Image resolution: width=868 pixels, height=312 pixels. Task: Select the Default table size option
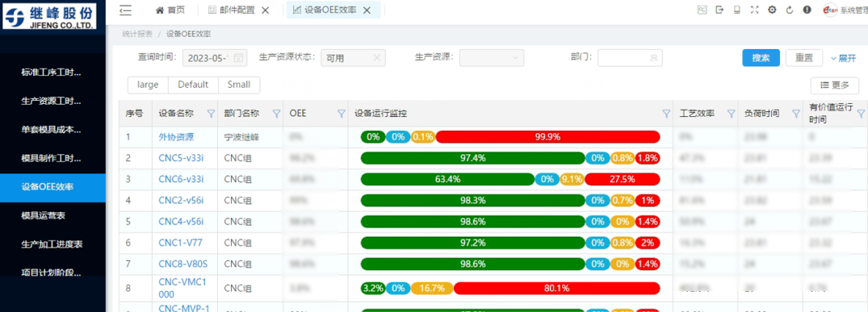[193, 85]
